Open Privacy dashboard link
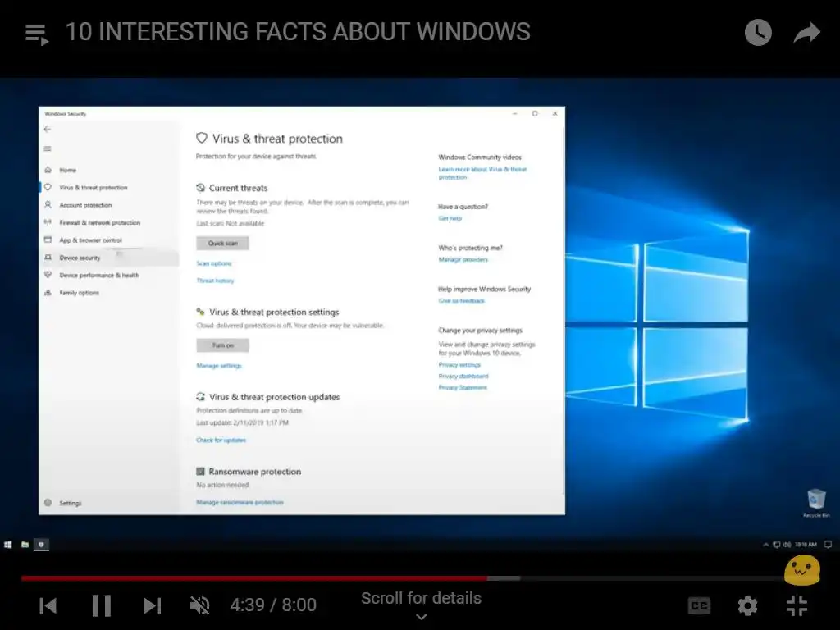 tap(463, 376)
